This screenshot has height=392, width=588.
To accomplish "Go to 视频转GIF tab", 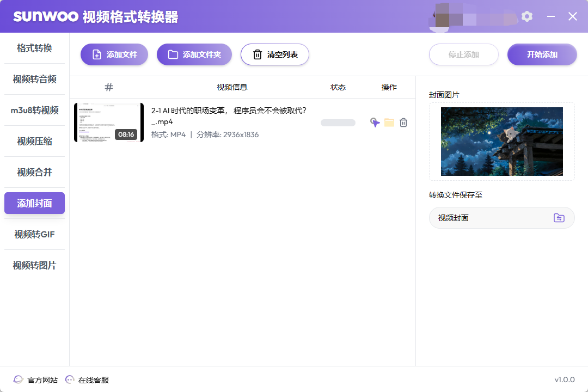I will pyautogui.click(x=34, y=235).
